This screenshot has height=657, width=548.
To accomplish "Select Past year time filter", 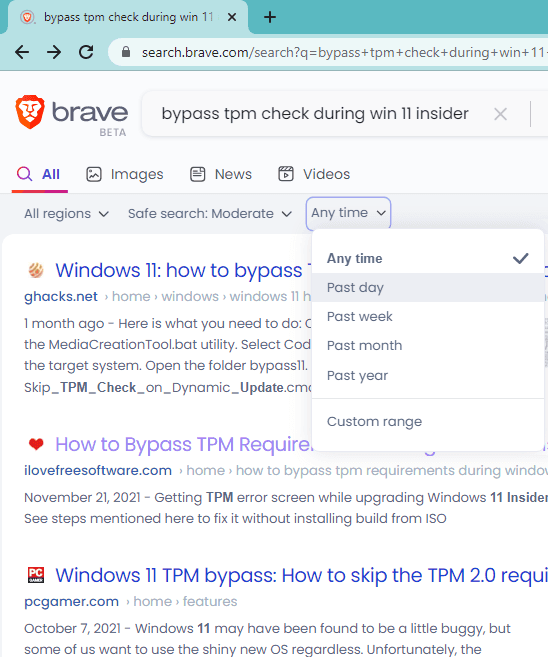I will point(428,375).
